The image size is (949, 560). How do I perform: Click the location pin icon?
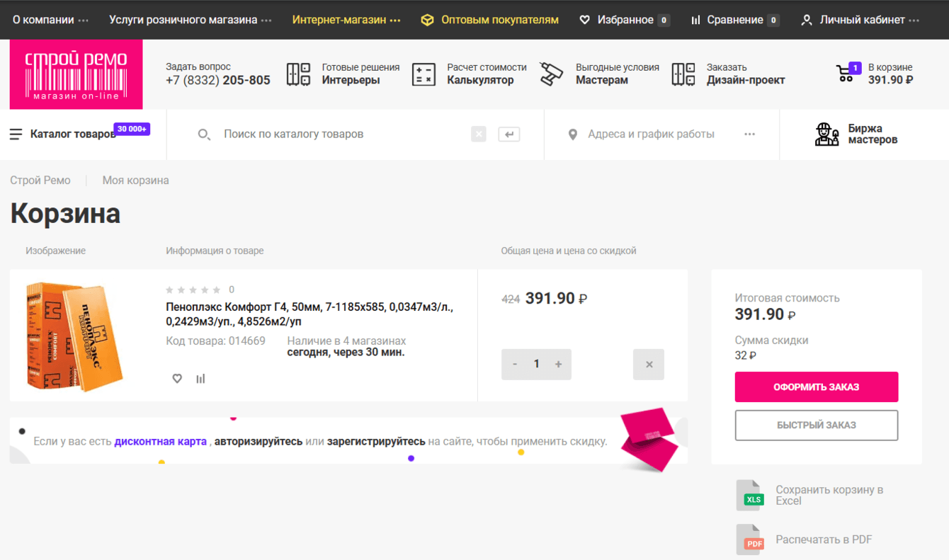573,135
